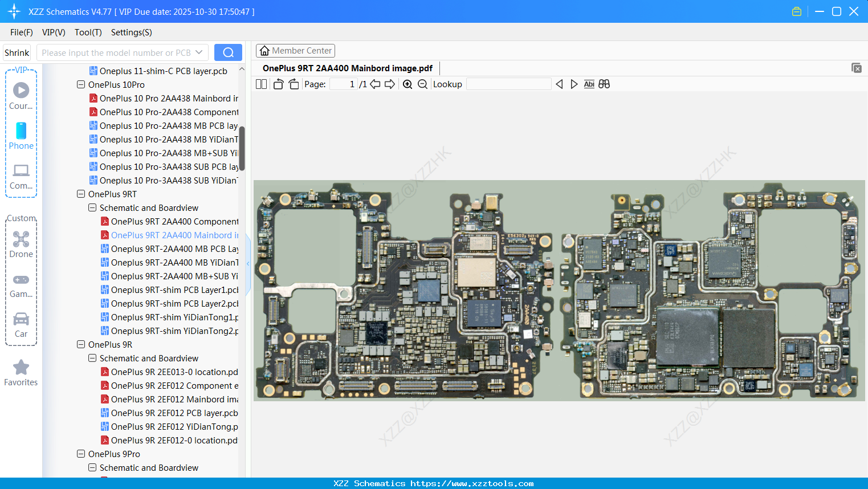Image resolution: width=868 pixels, height=489 pixels.
Task: Collapse the OnePlus 9RT tree node
Action: point(80,194)
